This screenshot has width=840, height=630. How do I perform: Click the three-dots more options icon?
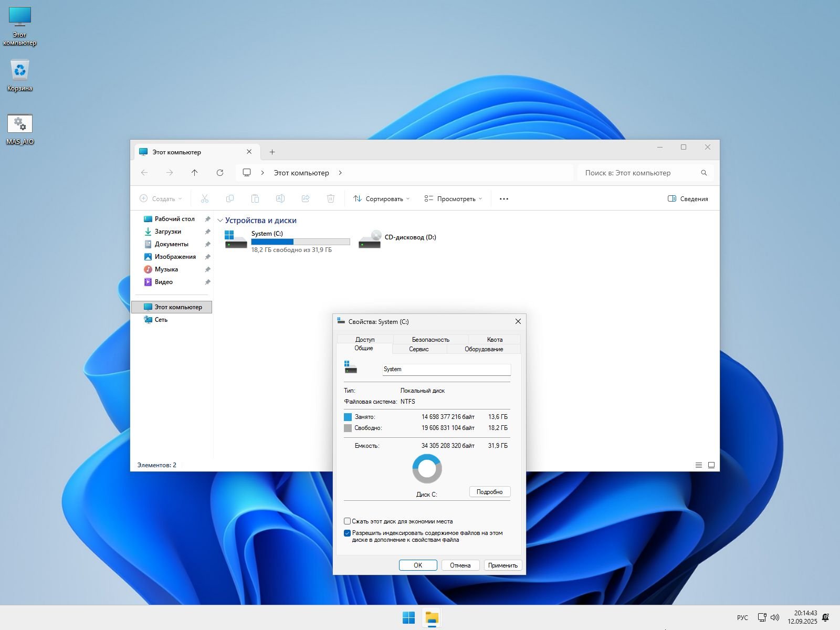[x=503, y=199]
